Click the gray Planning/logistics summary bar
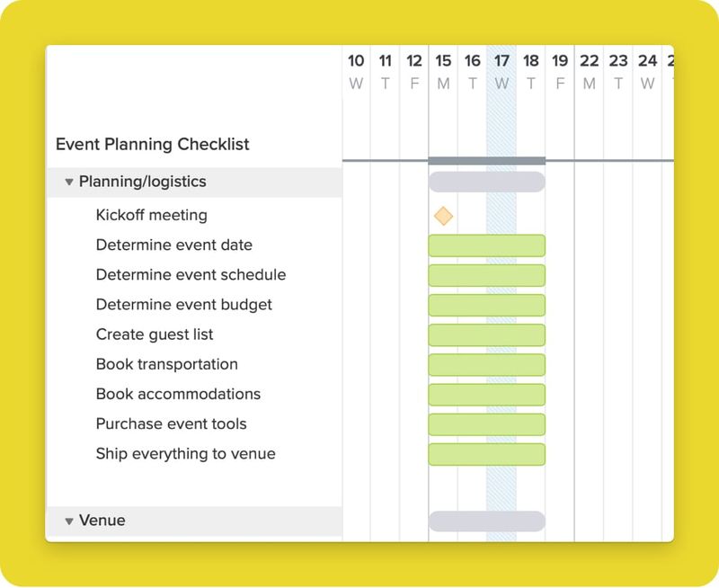Image resolution: width=719 pixels, height=588 pixels. click(x=487, y=181)
